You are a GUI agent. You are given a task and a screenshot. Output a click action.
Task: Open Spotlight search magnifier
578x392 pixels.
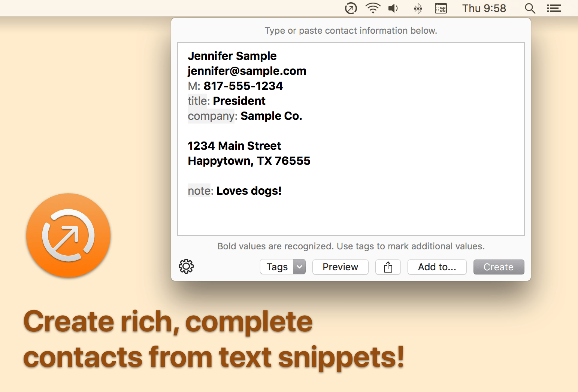click(x=530, y=8)
